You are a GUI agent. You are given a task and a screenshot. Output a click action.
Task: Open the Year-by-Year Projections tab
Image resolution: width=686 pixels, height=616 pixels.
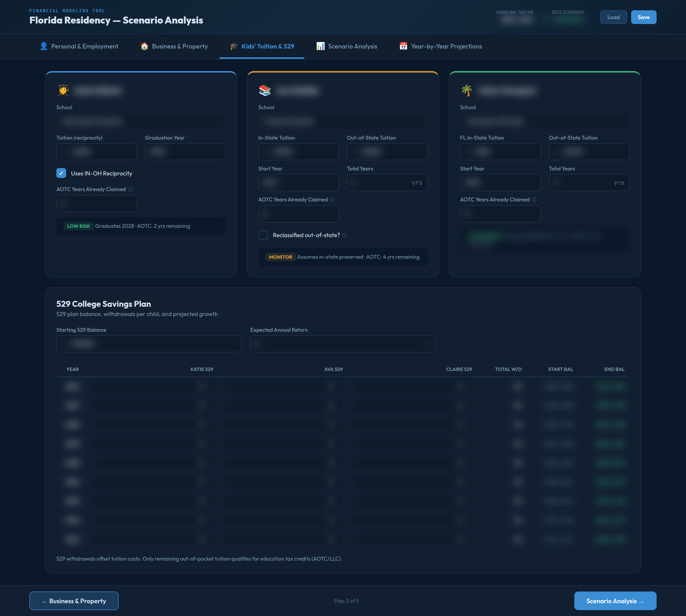coord(446,46)
